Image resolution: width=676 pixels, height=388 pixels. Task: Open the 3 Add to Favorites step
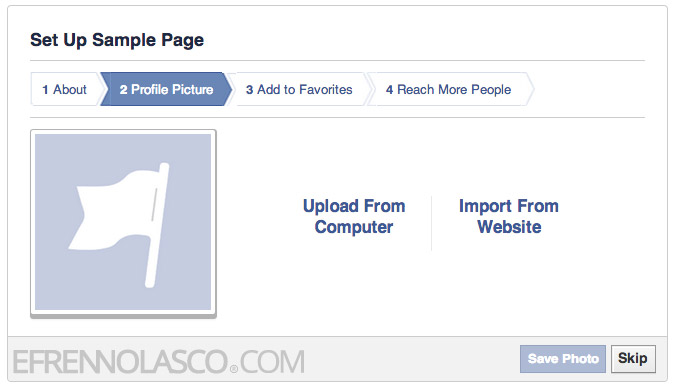(299, 89)
